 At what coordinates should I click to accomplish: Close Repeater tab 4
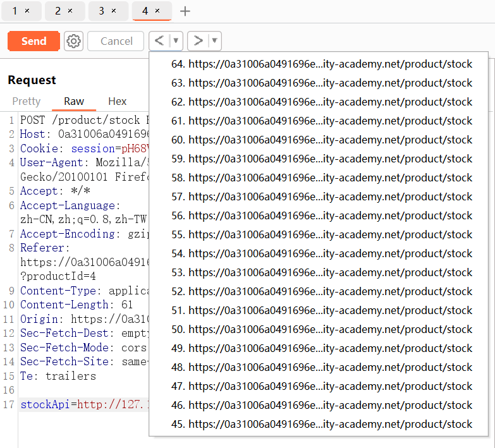click(x=157, y=11)
